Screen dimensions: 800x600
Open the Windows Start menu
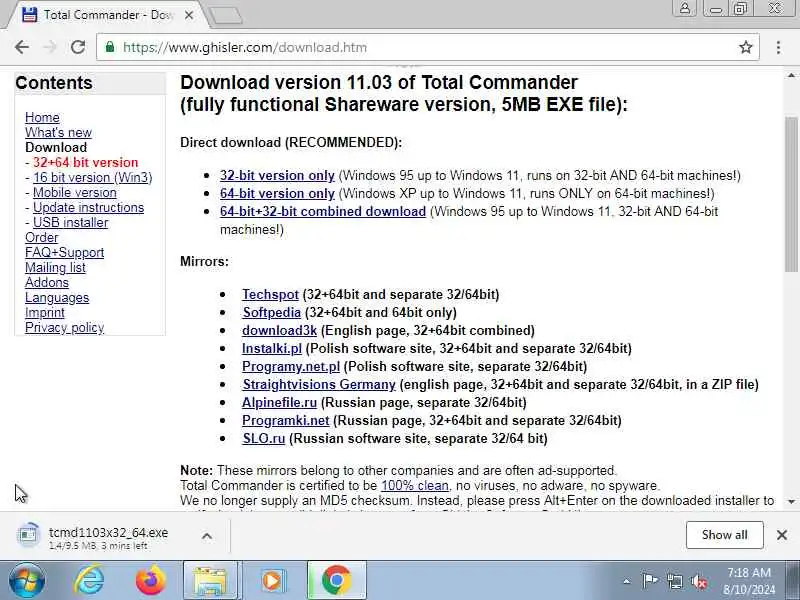27,581
